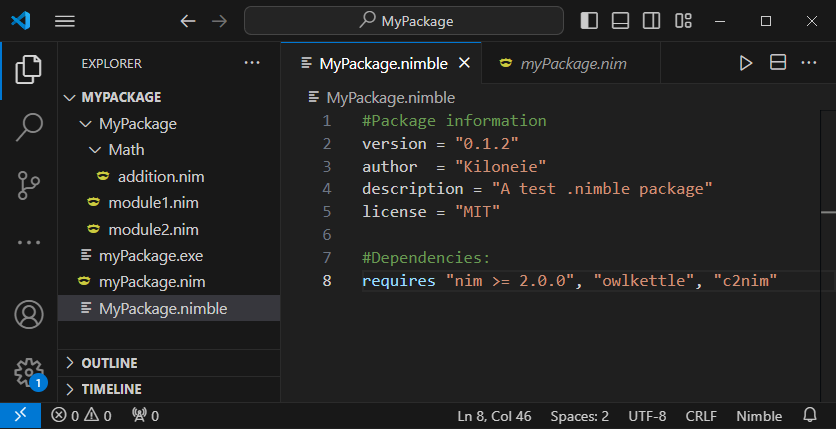Close the MyPackage.nimble tab
The width and height of the screenshot is (836, 429).
click(464, 63)
